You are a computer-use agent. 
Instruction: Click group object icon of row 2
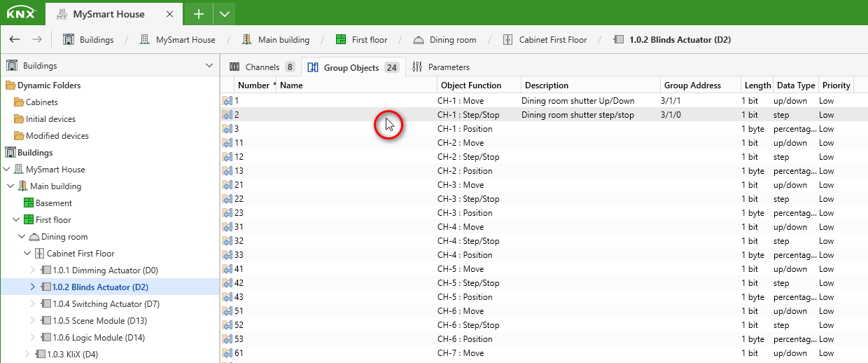pos(227,115)
